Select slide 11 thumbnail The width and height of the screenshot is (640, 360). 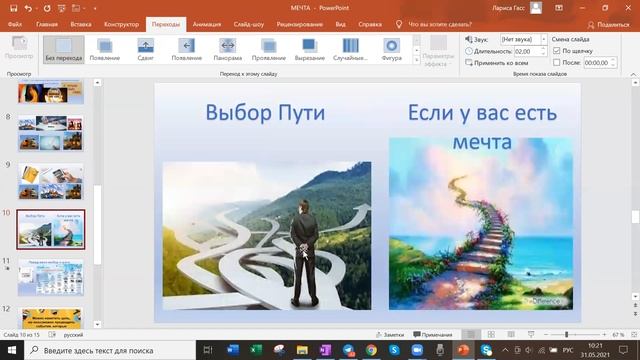51,278
